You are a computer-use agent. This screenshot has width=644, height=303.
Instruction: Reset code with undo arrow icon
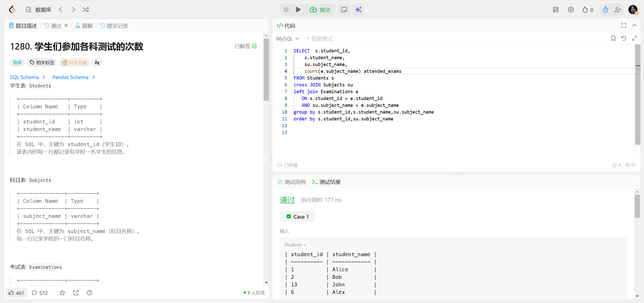coord(624,38)
